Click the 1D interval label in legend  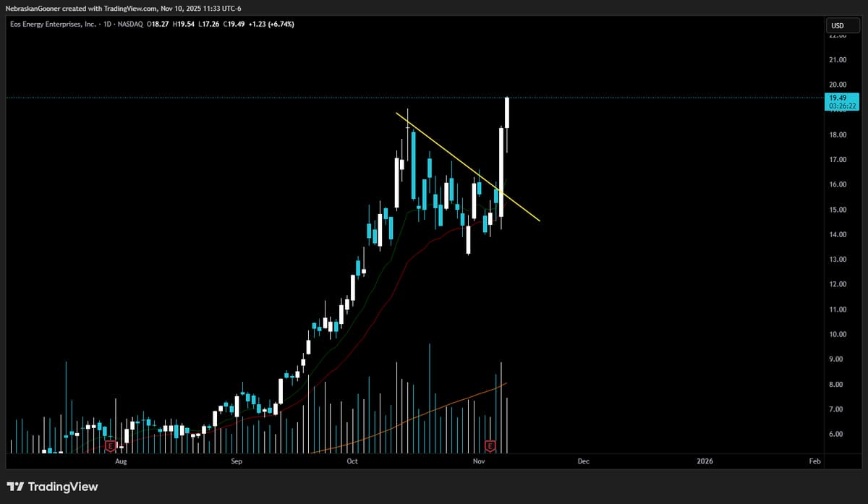click(110, 24)
